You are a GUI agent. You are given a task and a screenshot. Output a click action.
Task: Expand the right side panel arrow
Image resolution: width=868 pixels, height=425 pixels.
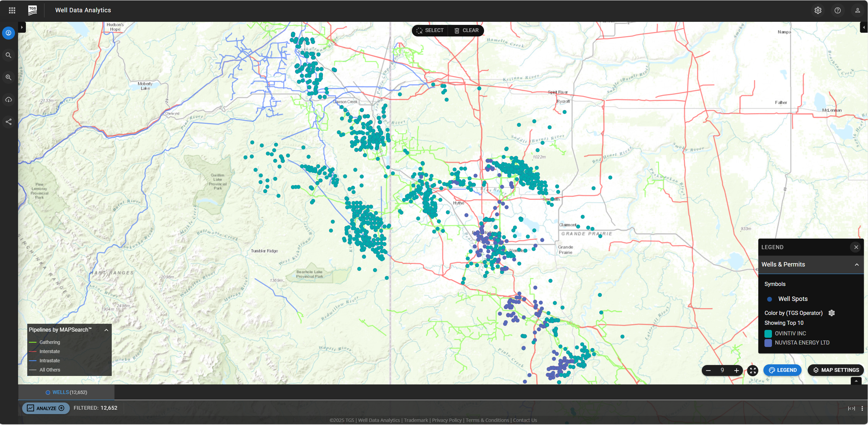click(x=864, y=27)
